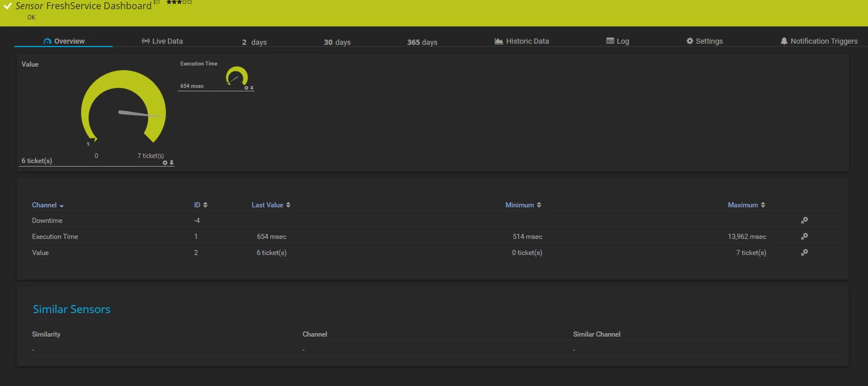Click the 654 msec gauge reading
The height and width of the screenshot is (386, 868).
tap(192, 86)
